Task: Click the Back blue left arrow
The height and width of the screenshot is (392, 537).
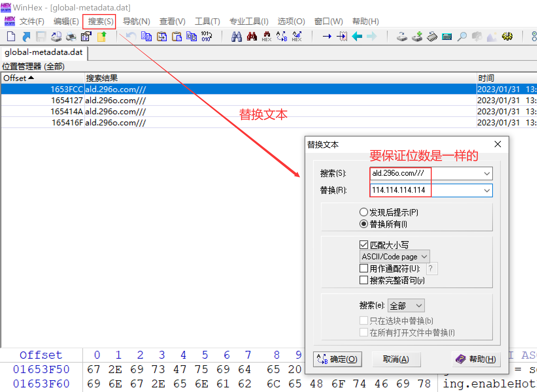Action: 357,36
